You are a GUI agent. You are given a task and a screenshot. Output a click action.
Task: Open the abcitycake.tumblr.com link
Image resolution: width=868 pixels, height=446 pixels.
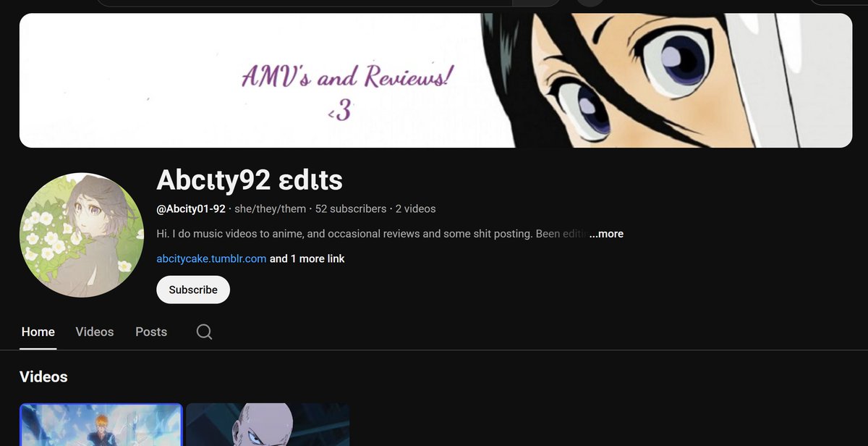pyautogui.click(x=211, y=258)
